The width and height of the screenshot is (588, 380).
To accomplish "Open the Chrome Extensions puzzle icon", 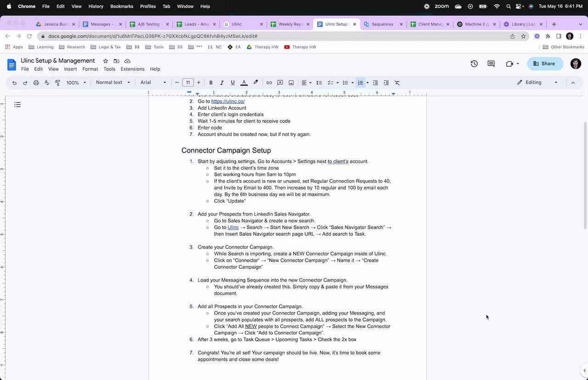I will (x=548, y=36).
